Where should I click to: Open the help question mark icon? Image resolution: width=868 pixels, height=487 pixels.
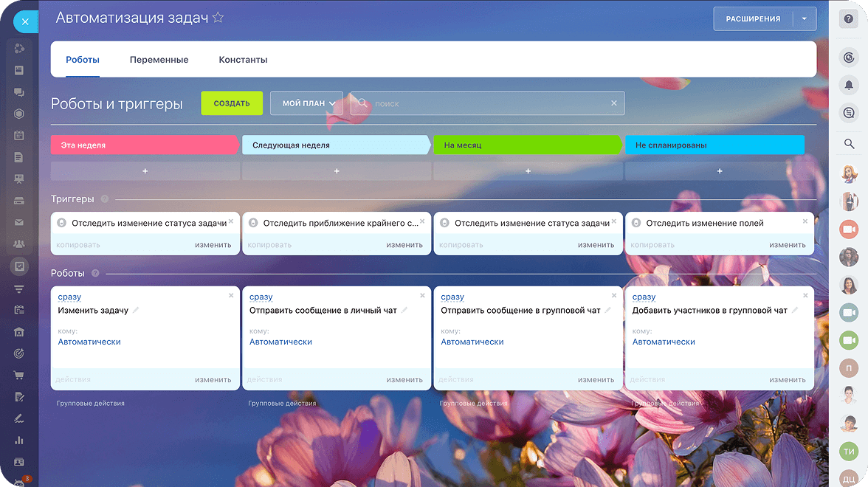click(849, 19)
